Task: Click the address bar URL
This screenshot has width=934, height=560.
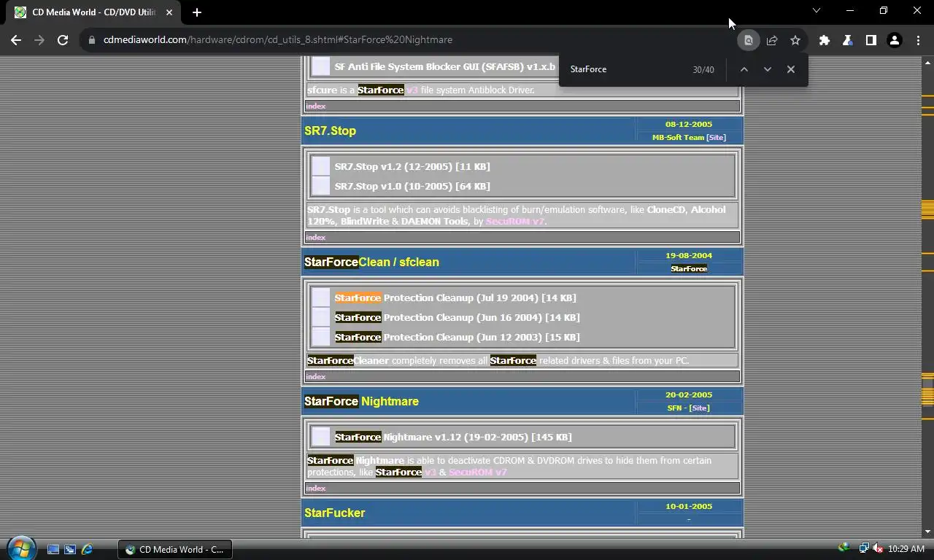Action: tap(278, 40)
